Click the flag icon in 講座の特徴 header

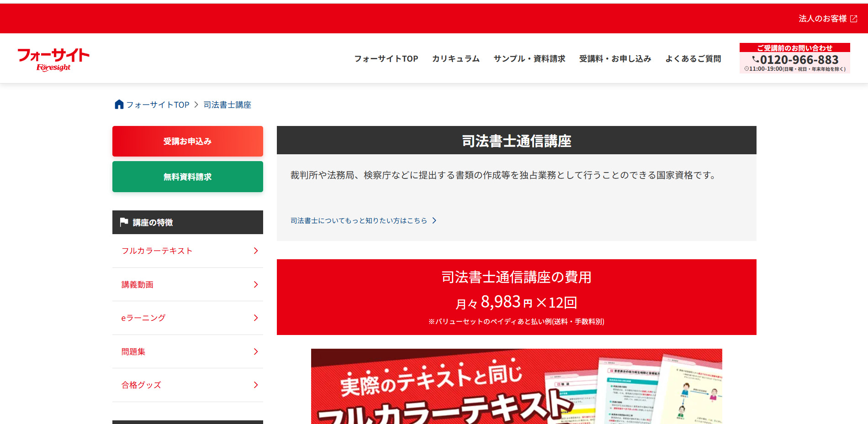(124, 222)
